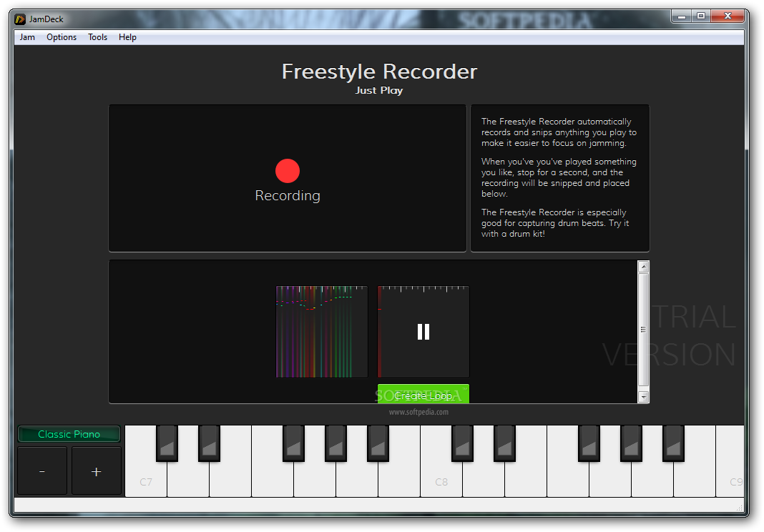
Task: Open the Help menu
Action: click(x=127, y=37)
